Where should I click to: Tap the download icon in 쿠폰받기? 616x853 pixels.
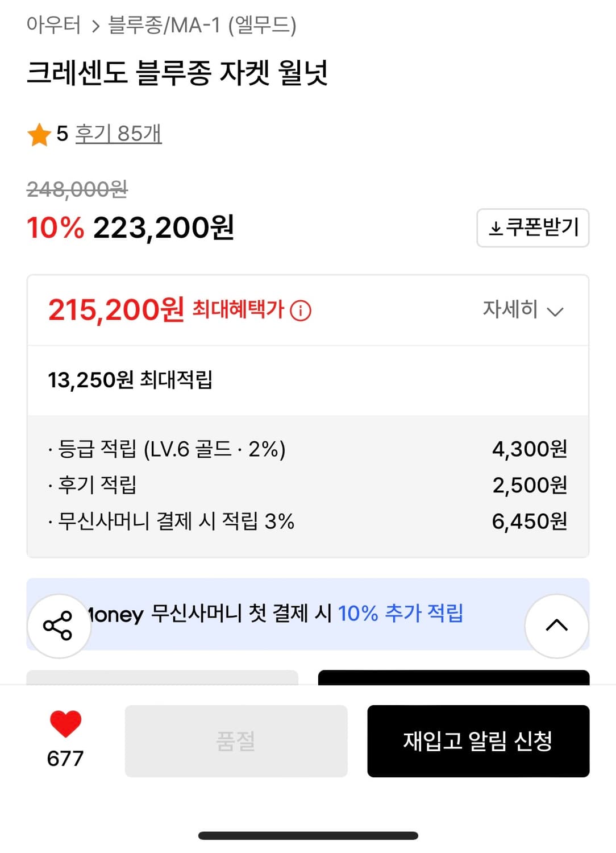[496, 229]
